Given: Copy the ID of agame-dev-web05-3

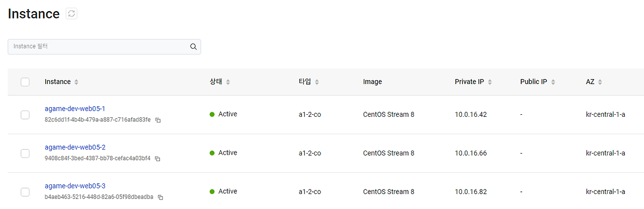Looking at the screenshot, I should [x=160, y=197].
